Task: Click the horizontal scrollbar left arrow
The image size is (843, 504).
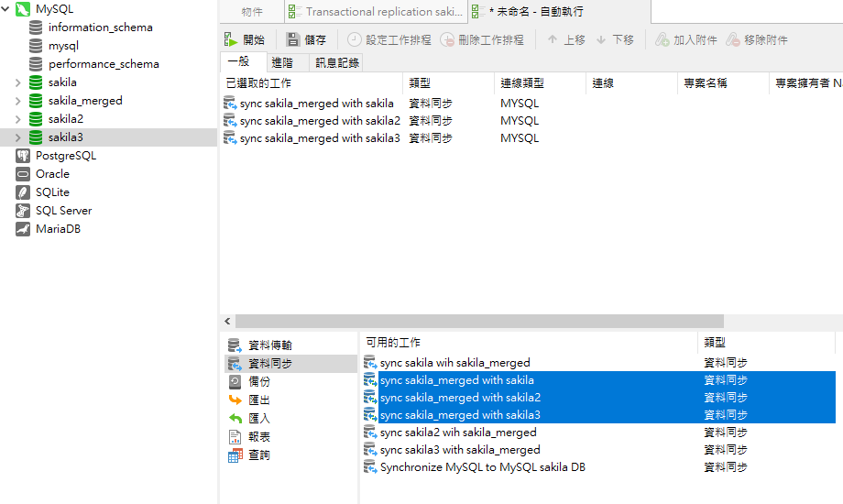Action: point(227,322)
